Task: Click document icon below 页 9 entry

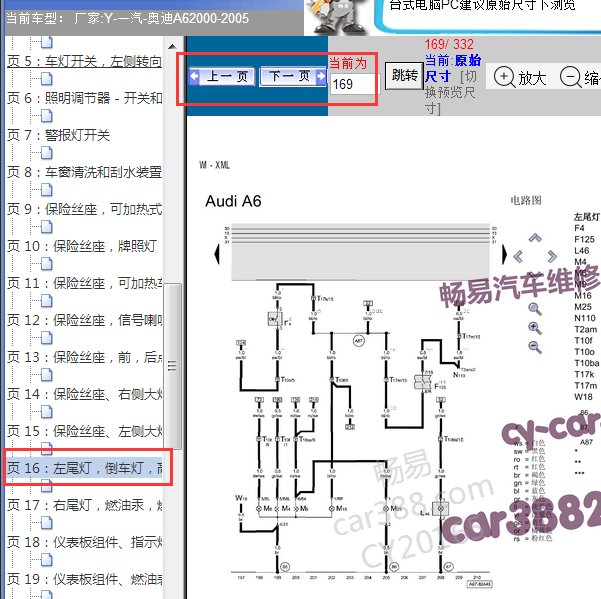Action: pos(47,227)
